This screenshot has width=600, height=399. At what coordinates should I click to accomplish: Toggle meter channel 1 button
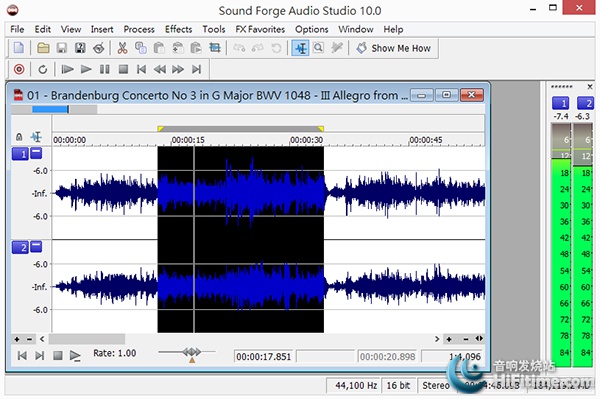(x=561, y=103)
